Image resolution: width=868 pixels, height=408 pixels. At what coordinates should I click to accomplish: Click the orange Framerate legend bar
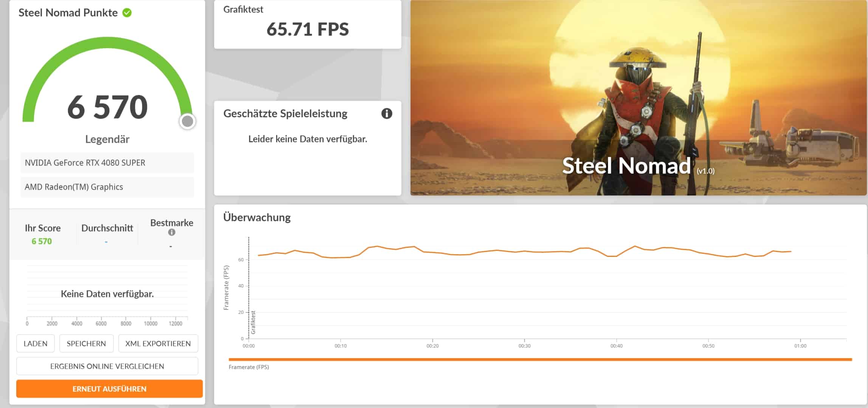[540, 359]
